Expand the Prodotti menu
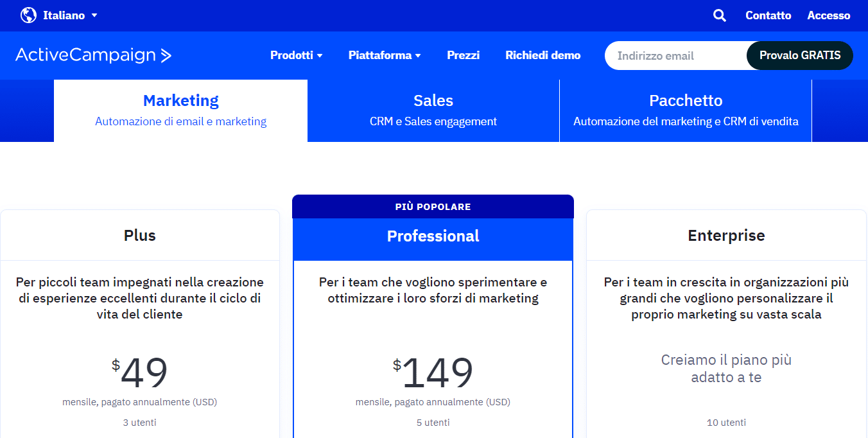This screenshot has width=868, height=438. [x=297, y=55]
